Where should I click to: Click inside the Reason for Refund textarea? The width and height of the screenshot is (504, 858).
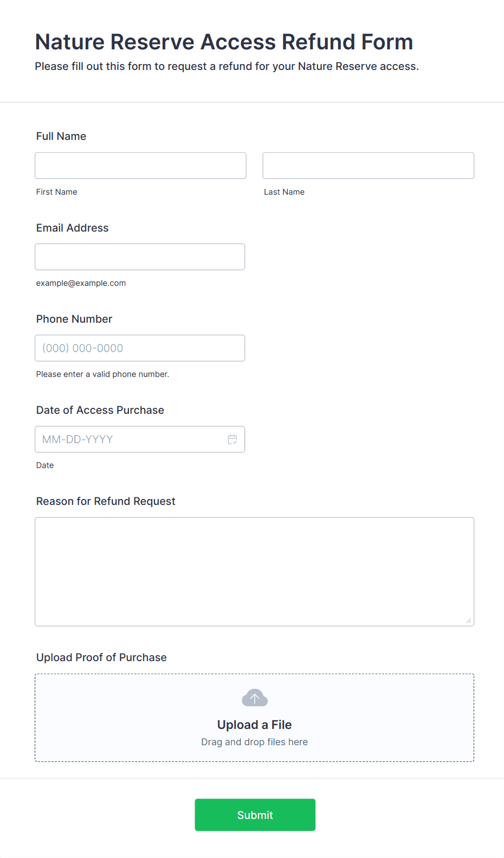[254, 571]
